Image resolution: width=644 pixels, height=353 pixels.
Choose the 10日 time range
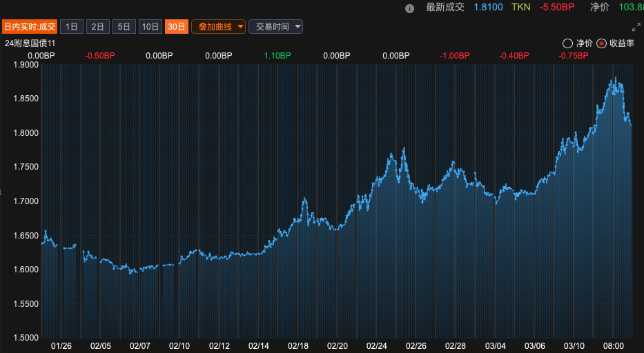[x=150, y=27]
